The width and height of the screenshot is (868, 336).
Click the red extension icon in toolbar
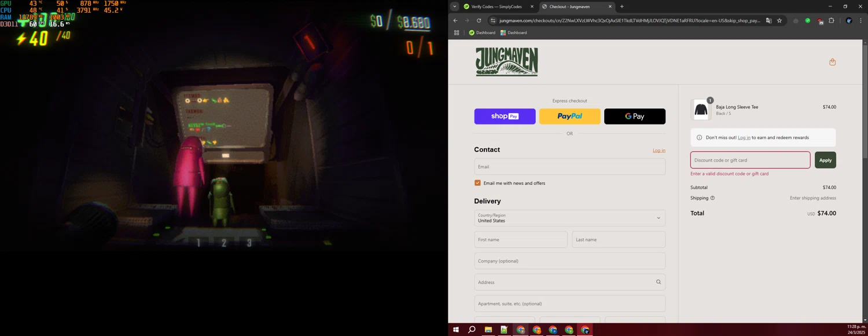click(x=820, y=21)
